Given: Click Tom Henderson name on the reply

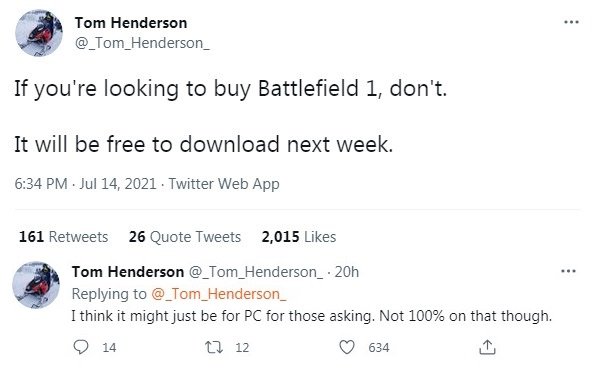Looking at the screenshot, I should point(128,272).
